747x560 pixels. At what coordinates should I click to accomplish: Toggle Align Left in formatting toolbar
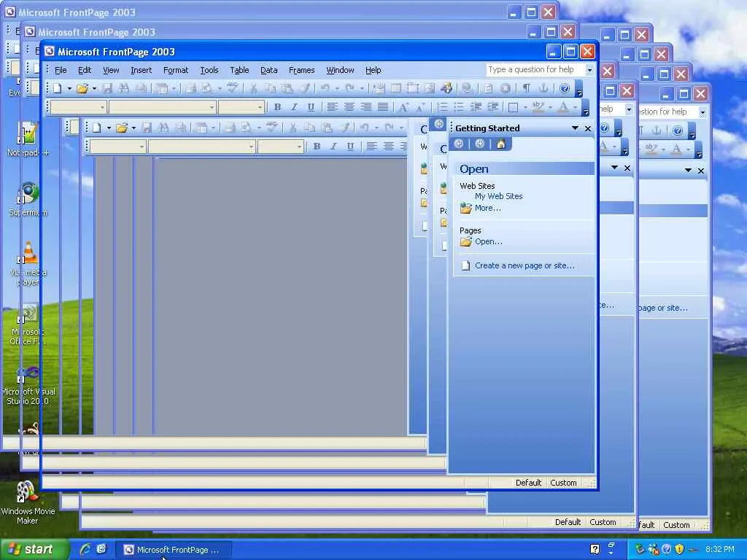(332, 107)
